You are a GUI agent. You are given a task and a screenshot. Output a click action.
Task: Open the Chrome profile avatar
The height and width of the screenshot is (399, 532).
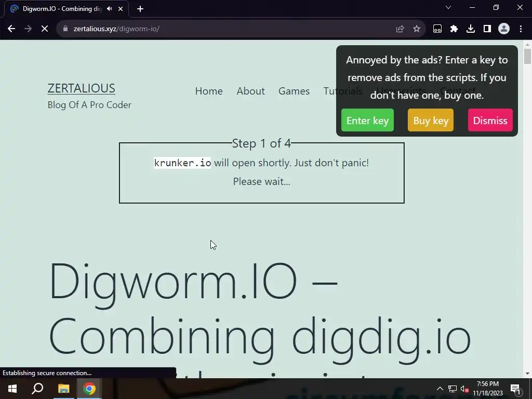tap(504, 29)
